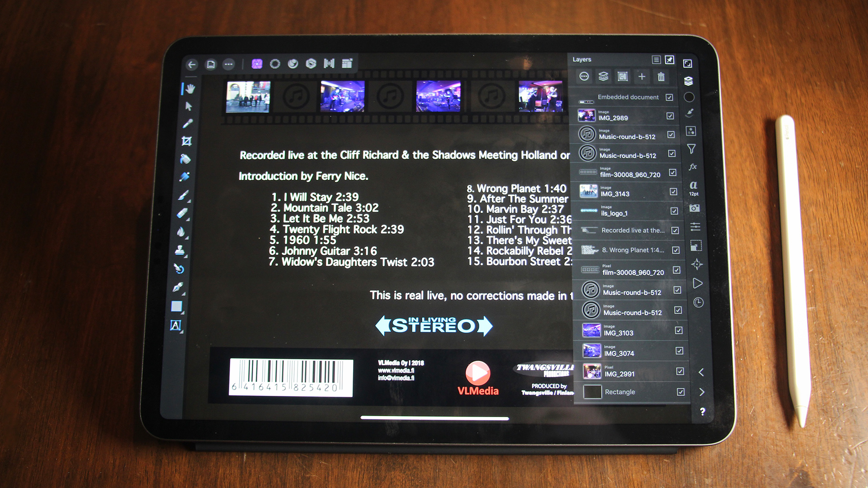This screenshot has height=488, width=868.
Task: Add a new layer with the plus button
Action: tap(642, 77)
